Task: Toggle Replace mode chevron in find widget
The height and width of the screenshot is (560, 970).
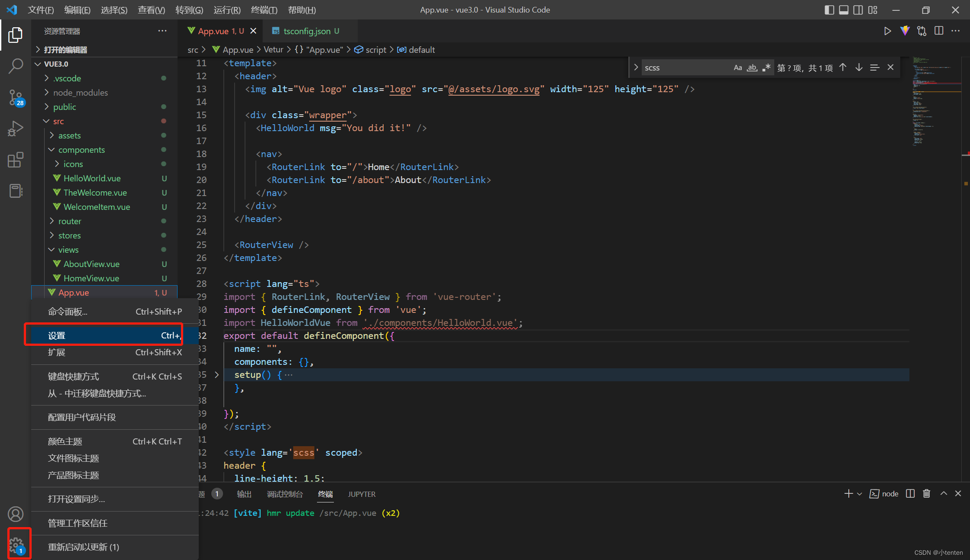Action: coord(636,68)
